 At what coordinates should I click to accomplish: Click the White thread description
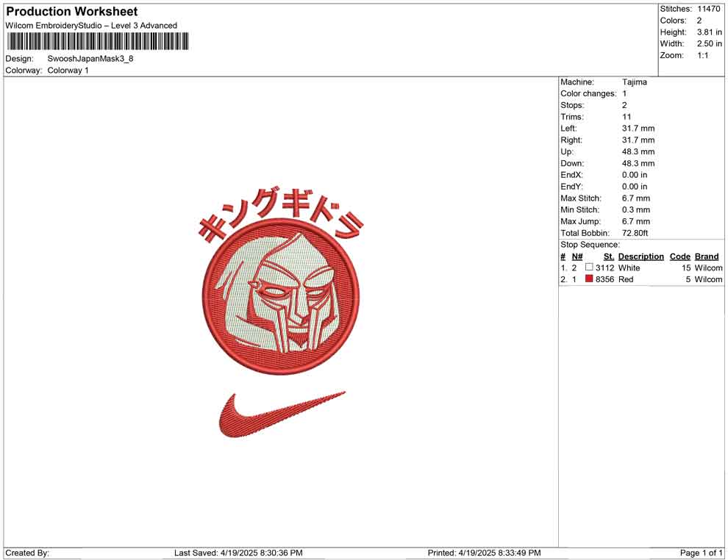pyautogui.click(x=629, y=268)
